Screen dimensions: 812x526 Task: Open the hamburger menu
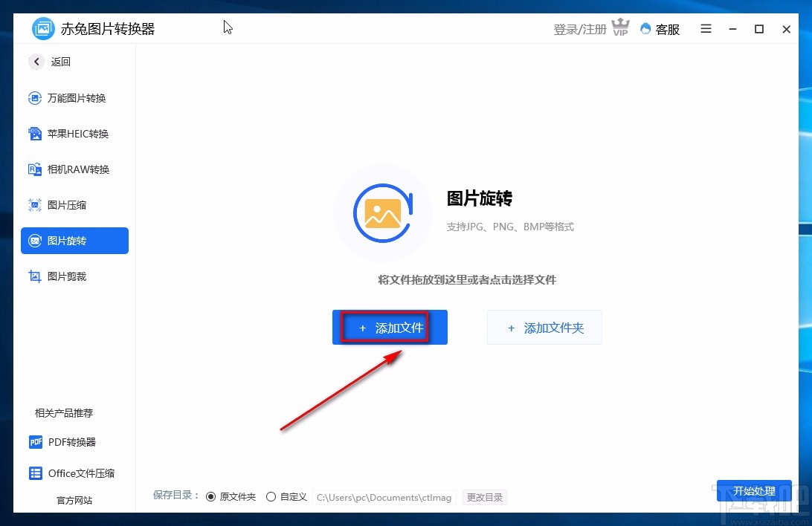[x=705, y=29]
